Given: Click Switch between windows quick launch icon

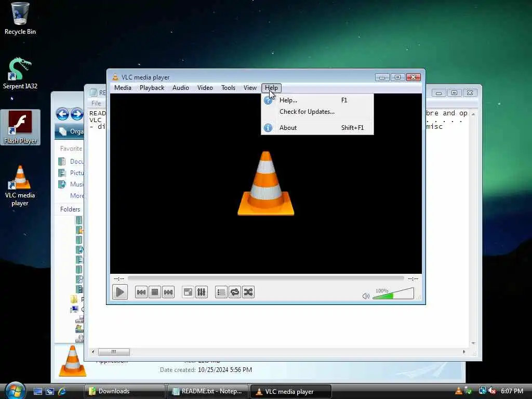Looking at the screenshot, I should pyautogui.click(x=50, y=391).
